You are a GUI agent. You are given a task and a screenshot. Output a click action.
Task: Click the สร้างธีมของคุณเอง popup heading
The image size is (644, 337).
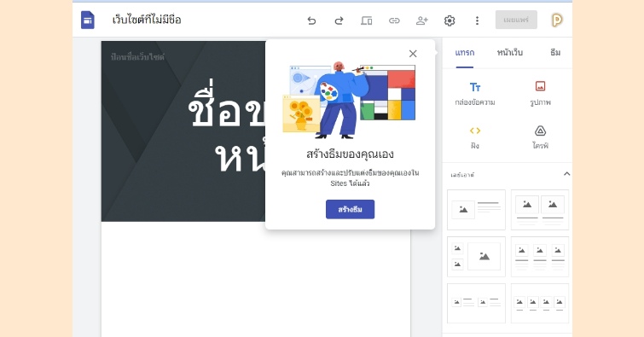tap(350, 154)
